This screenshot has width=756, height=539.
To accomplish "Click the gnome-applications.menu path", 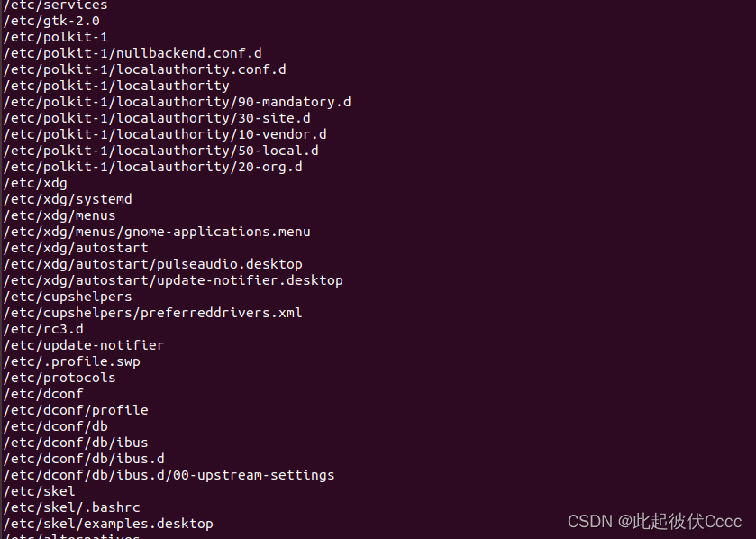I will 157,232.
